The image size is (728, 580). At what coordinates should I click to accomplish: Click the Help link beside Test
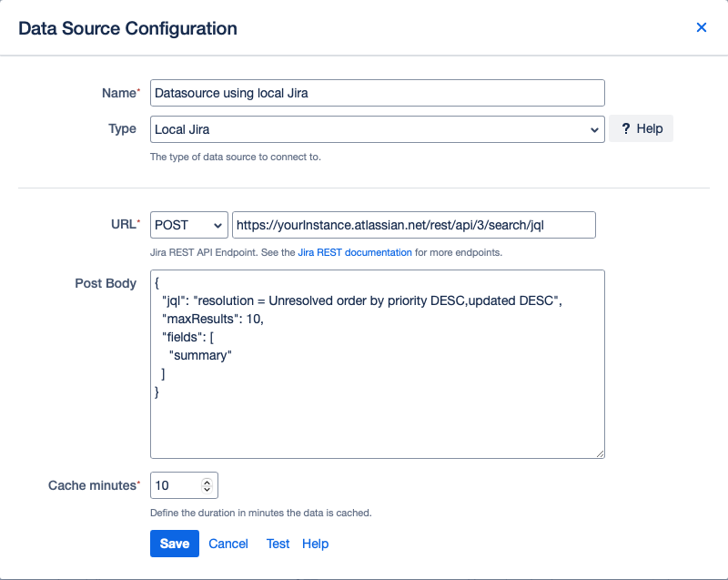pyautogui.click(x=315, y=544)
